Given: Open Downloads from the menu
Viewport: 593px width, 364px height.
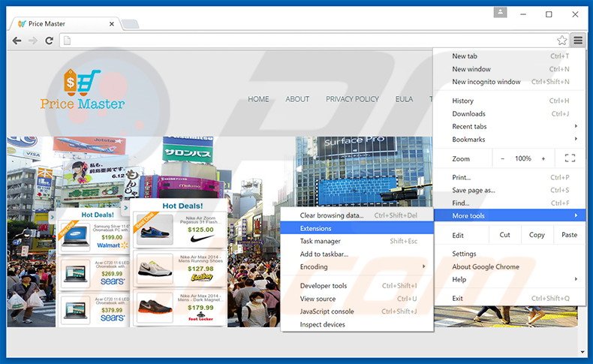Looking at the screenshot, I should point(510,113).
